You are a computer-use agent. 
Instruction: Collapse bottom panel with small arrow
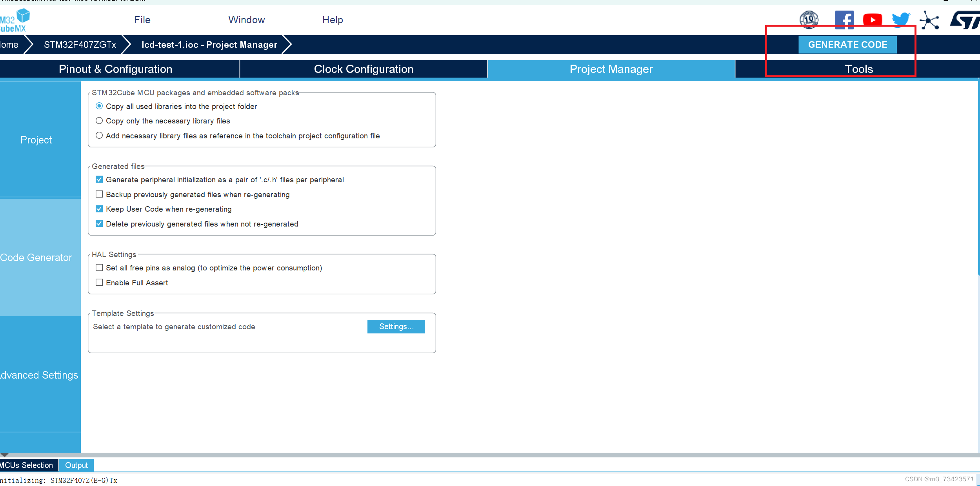[5, 455]
